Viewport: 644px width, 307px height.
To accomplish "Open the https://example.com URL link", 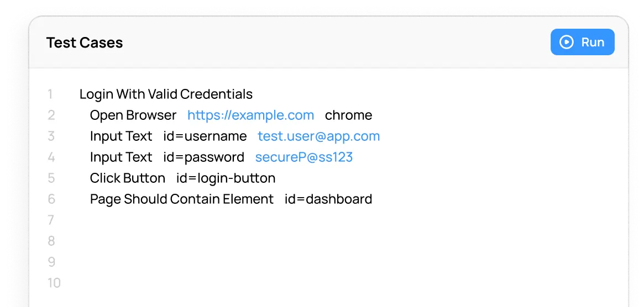I will (250, 115).
